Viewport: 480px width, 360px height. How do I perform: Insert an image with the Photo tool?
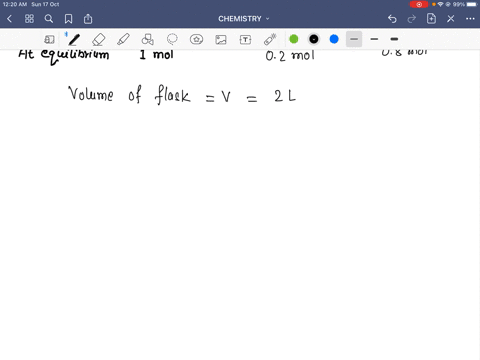tap(221, 39)
